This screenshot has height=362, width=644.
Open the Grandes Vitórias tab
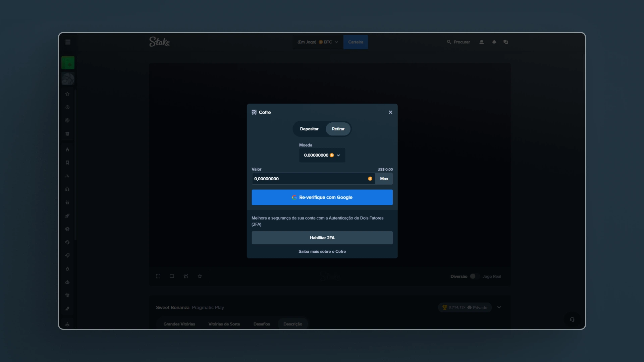179,324
